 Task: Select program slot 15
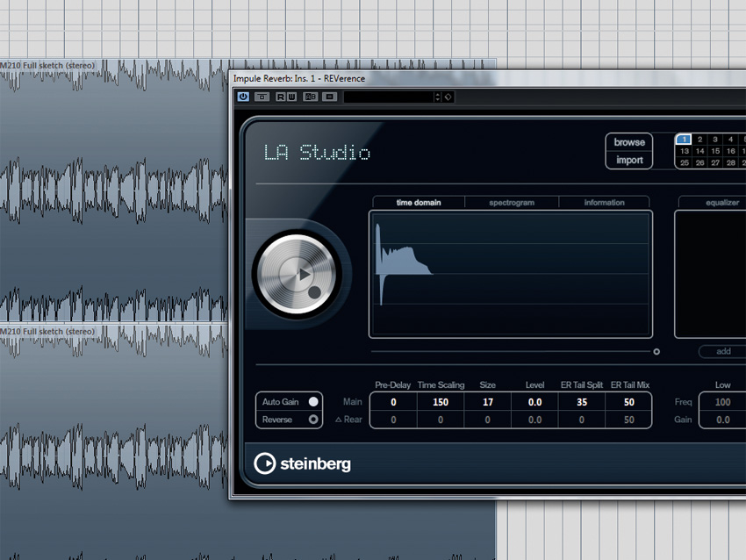coord(715,151)
